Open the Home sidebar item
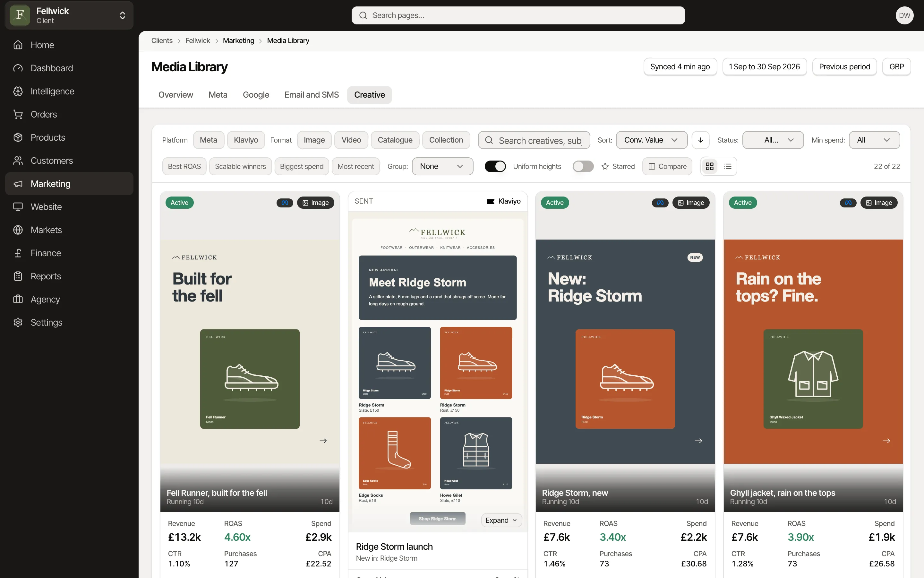 69,45
